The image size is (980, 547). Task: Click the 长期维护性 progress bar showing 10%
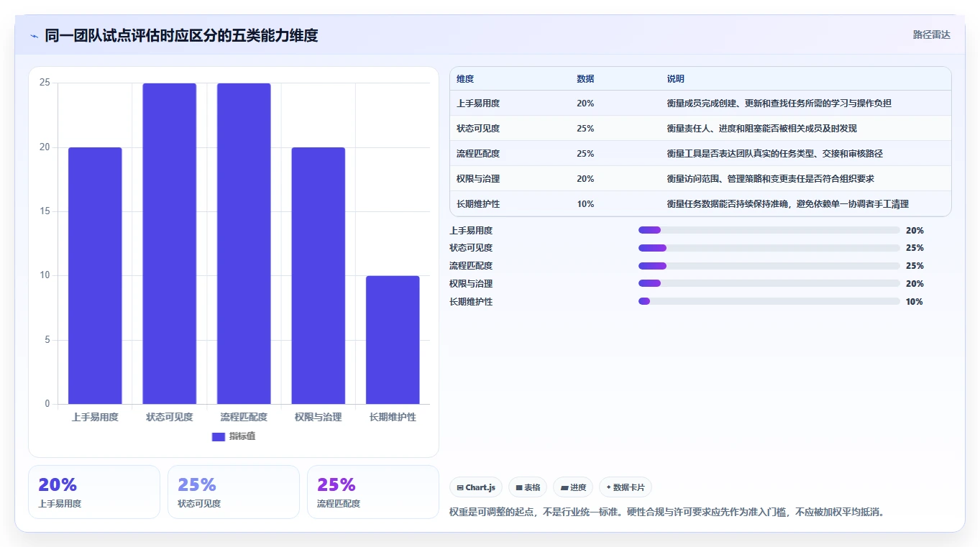click(x=769, y=302)
